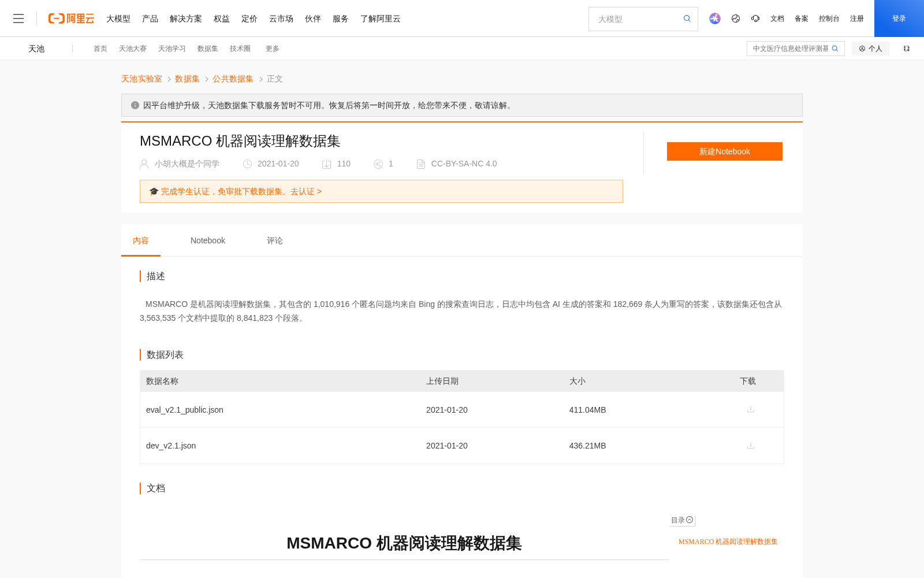Click the 个人 button

tap(870, 49)
